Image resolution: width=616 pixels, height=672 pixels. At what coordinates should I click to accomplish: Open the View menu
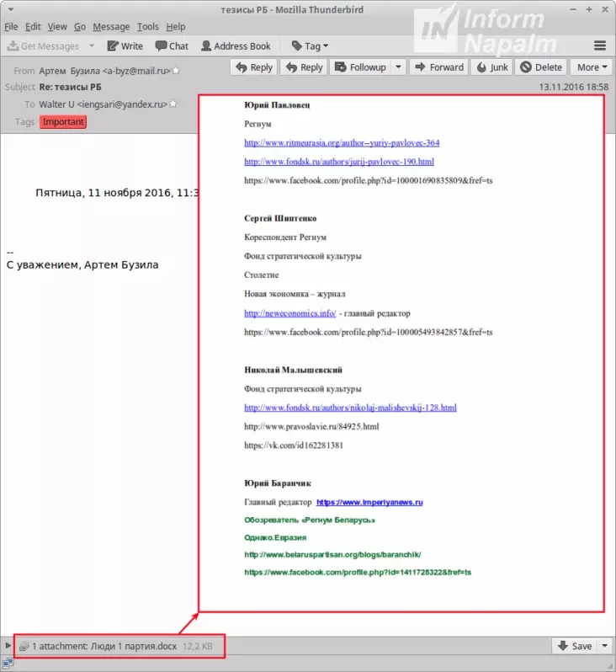click(x=57, y=27)
